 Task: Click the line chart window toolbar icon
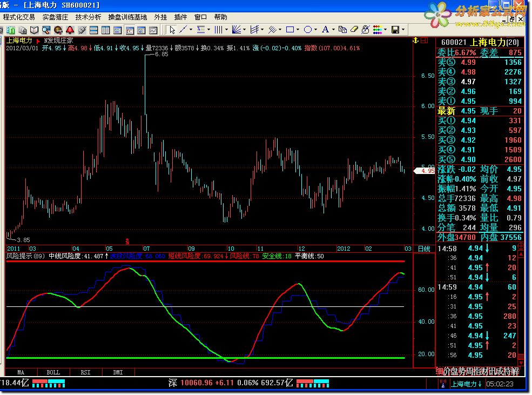coord(153,30)
